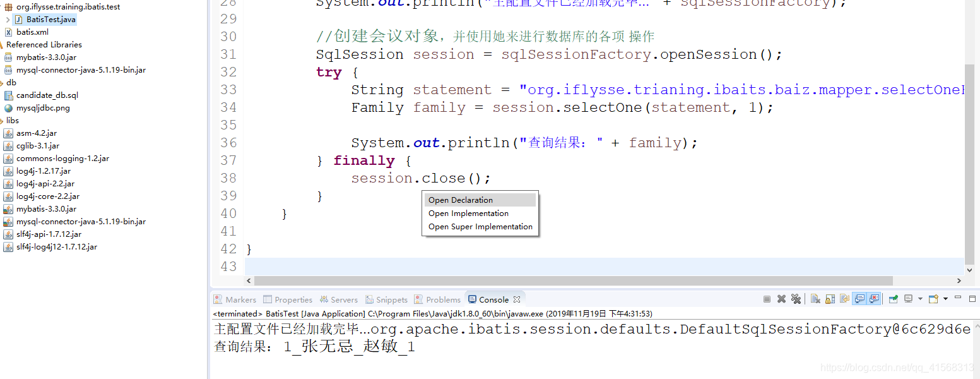Toggle Show Console When Standard Out Changes
This screenshot has width=980, height=379.
861,299
